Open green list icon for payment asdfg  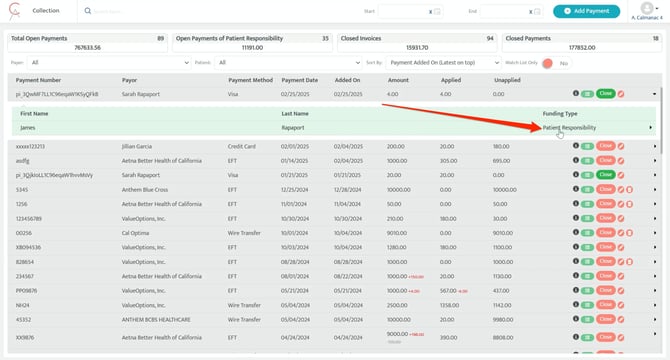(588, 161)
